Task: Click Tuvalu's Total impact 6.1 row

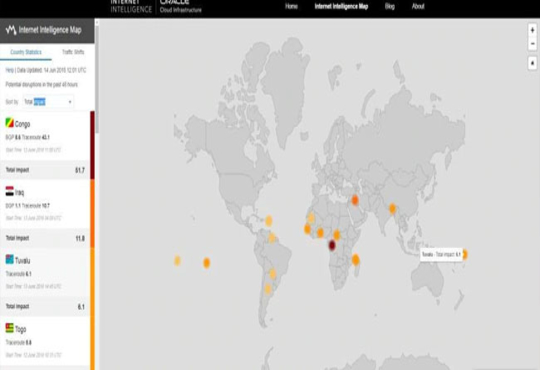Action: (x=45, y=306)
